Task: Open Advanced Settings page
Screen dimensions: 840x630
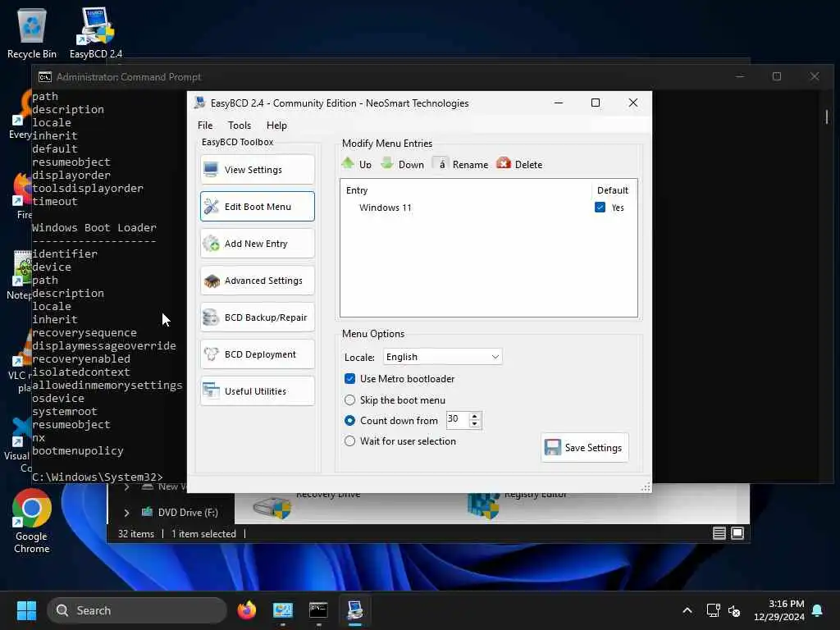Action: tap(257, 281)
